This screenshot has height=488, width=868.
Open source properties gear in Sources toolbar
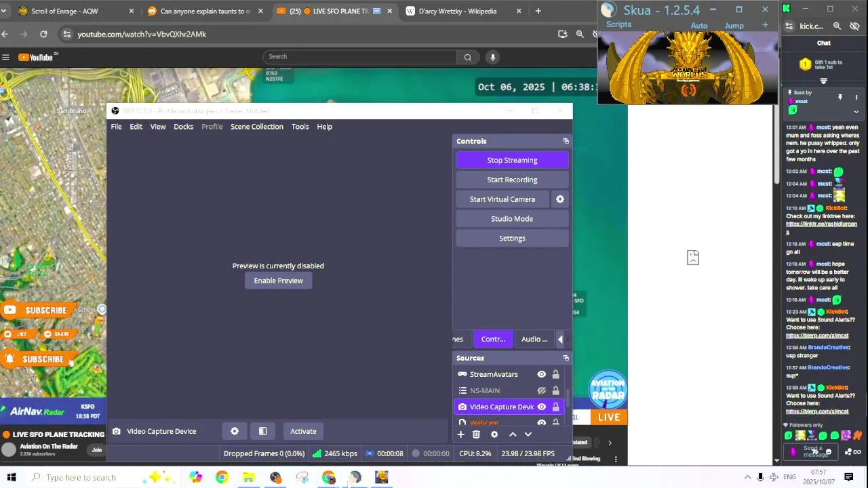(494, 434)
